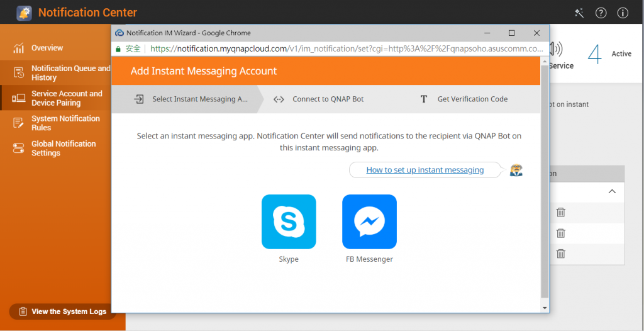Open the Notification Center info icon
Viewport: 644px width, 331px height.
pyautogui.click(x=623, y=13)
